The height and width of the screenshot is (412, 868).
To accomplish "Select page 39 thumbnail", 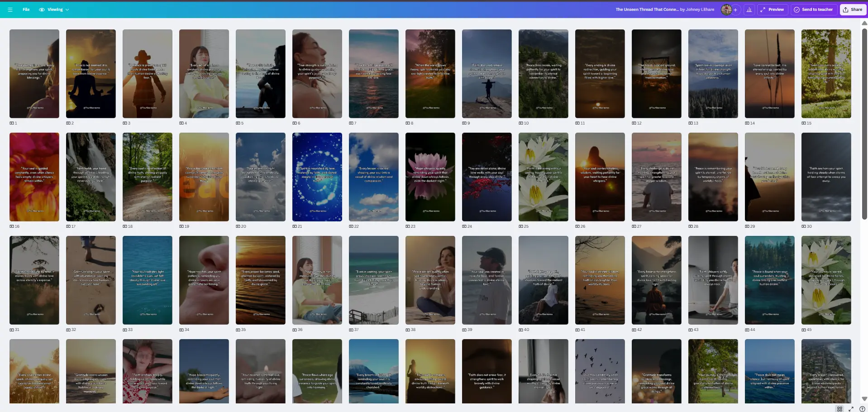I will pos(487,280).
